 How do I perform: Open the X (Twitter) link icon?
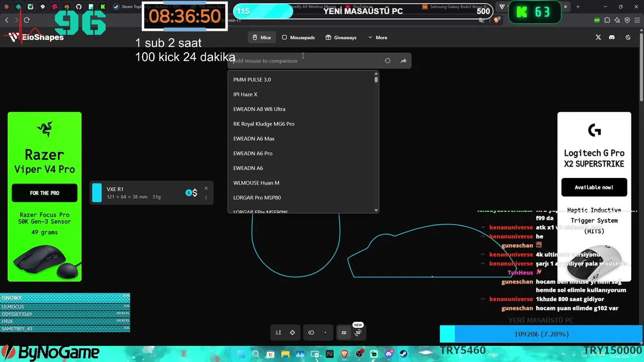pos(598,37)
